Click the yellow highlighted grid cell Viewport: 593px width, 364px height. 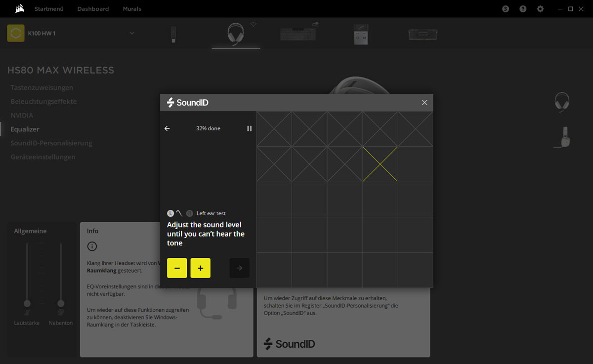point(380,164)
